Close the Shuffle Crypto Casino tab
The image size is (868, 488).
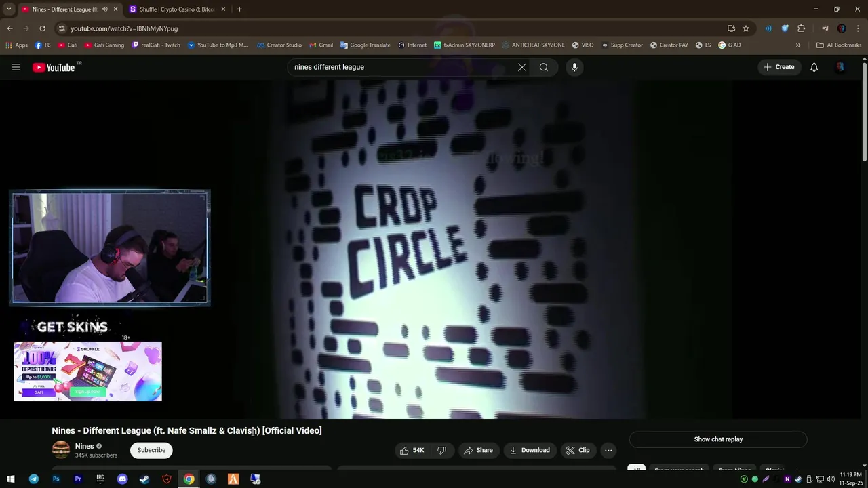[223, 9]
